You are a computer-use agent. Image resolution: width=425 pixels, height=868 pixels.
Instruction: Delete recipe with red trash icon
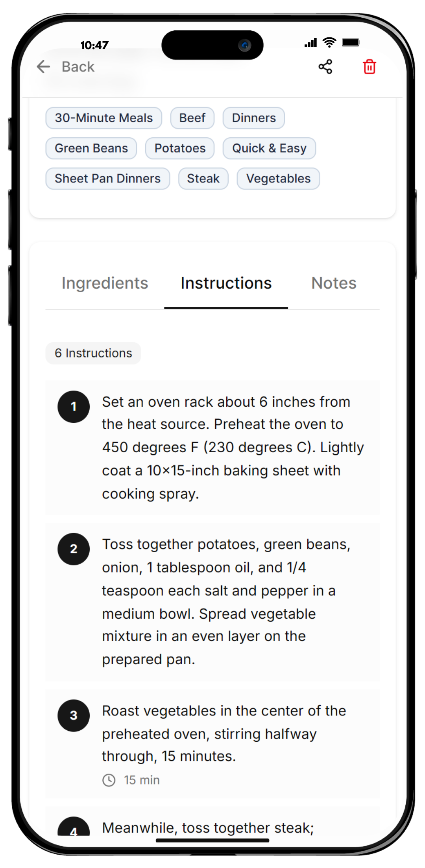pyautogui.click(x=369, y=67)
